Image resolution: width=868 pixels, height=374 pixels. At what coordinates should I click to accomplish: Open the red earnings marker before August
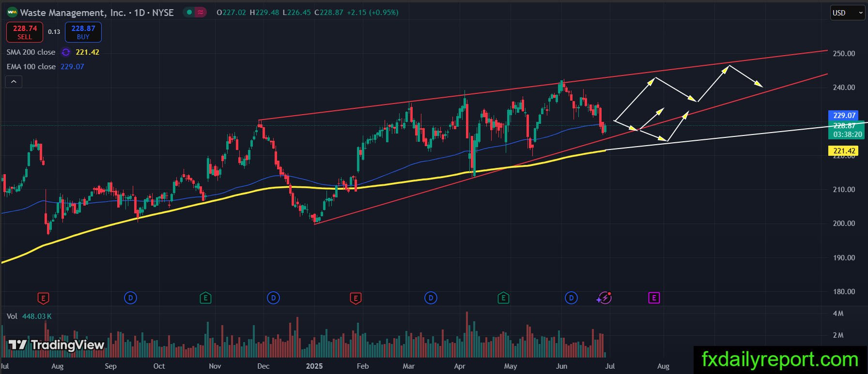click(43, 298)
